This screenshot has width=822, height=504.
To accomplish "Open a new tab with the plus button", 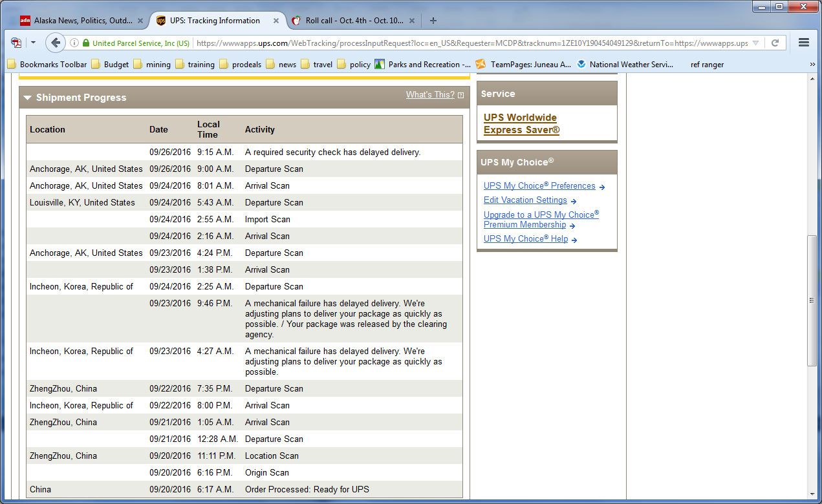I will pyautogui.click(x=433, y=21).
